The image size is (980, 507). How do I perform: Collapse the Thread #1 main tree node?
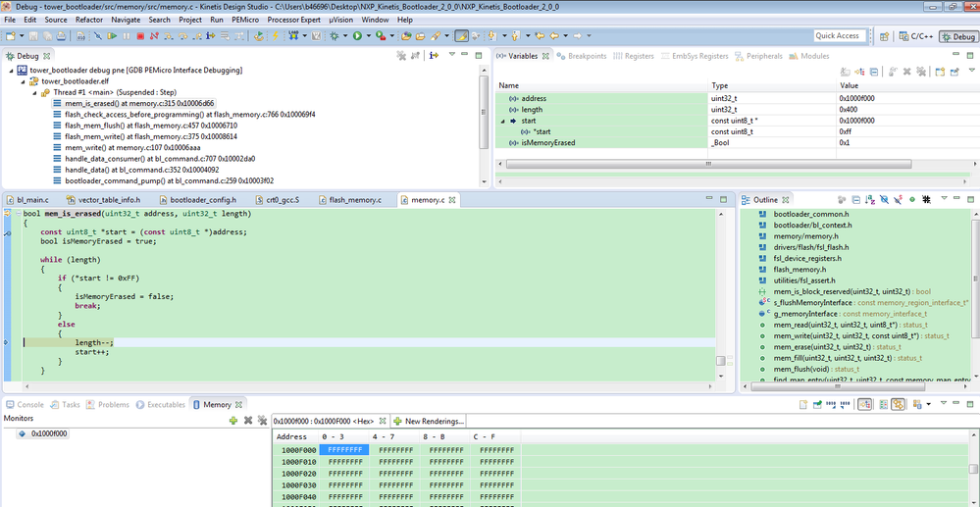pos(35,92)
